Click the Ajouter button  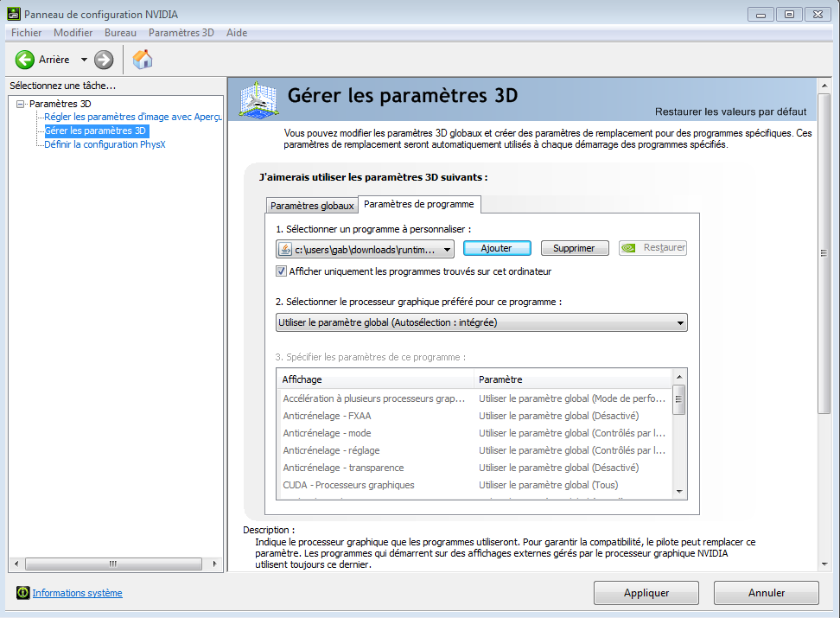[x=497, y=248]
